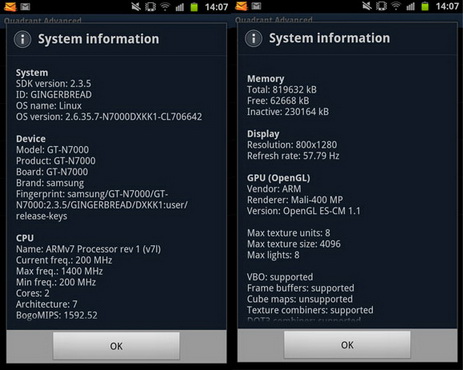Screen dimensions: 463x370
Task: Select the 'Max texture size: 4096' line
Action: [294, 244]
